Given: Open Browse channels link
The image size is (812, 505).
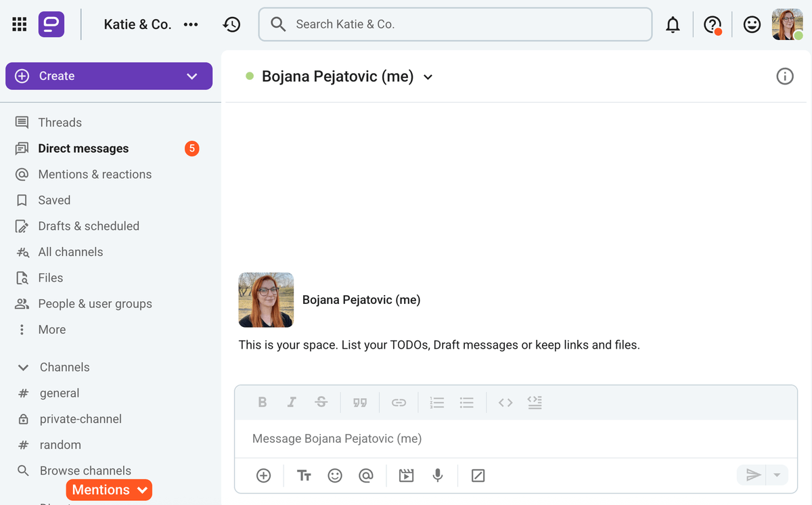Looking at the screenshot, I should click(x=85, y=470).
